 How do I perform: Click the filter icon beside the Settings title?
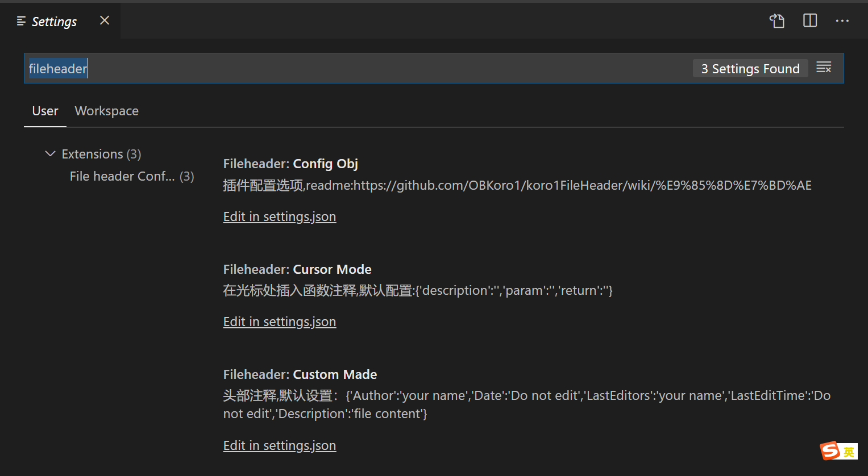tap(21, 21)
